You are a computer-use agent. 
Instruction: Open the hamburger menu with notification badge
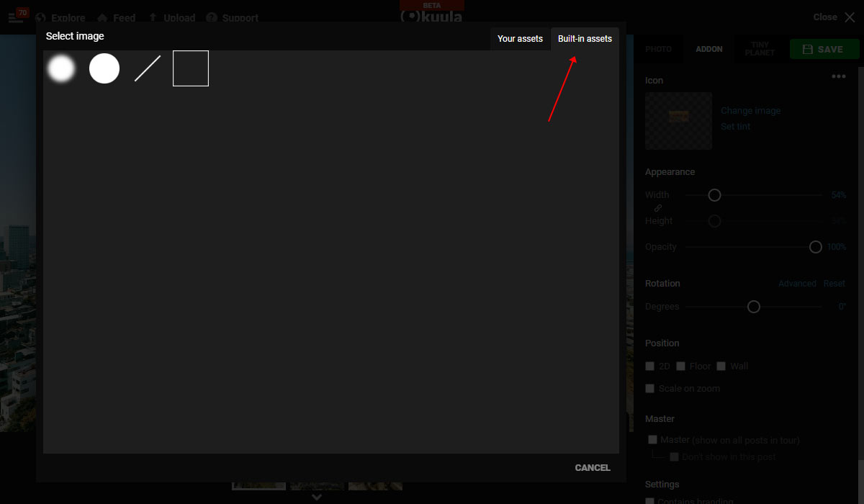pyautogui.click(x=17, y=16)
